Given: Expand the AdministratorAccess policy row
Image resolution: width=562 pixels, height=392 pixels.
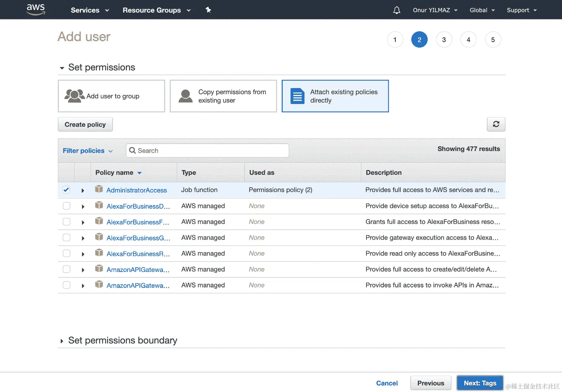Looking at the screenshot, I should tap(83, 190).
